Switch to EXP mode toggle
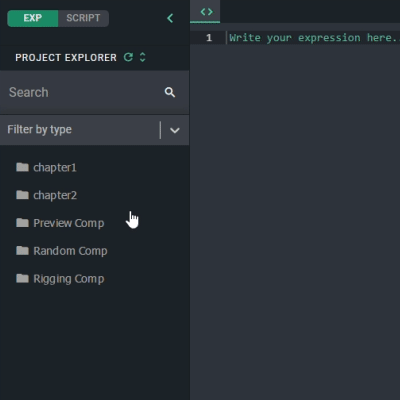Viewport: 400px width, 400px height. click(33, 18)
